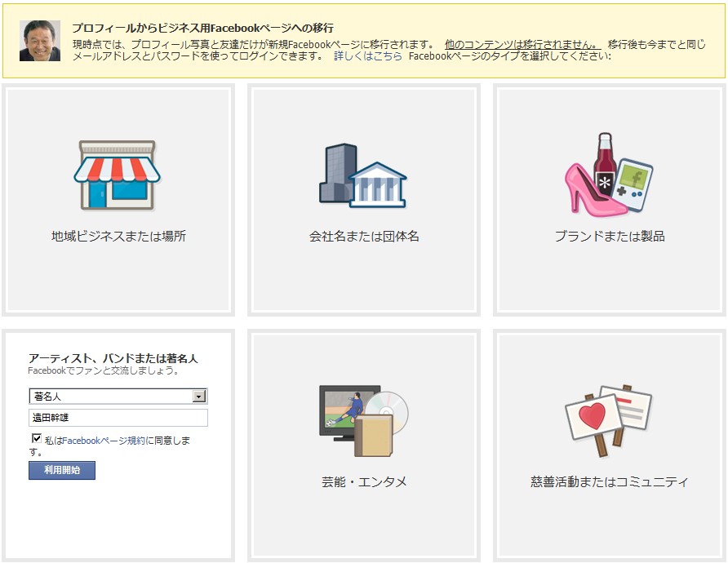Viewport: 728px width, 563px height.
Task: Select the office building and bank icon
Action: [x=362, y=176]
